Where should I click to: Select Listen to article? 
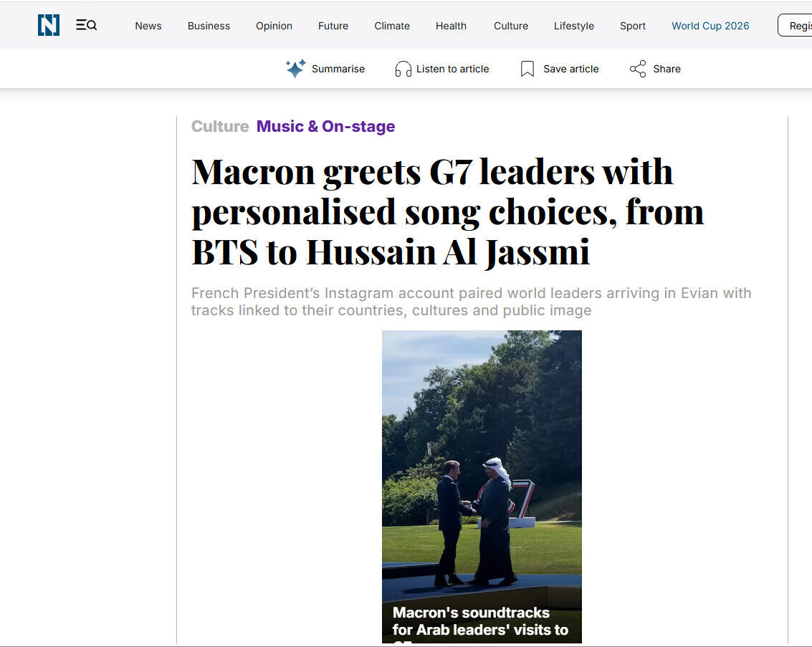[x=453, y=69]
